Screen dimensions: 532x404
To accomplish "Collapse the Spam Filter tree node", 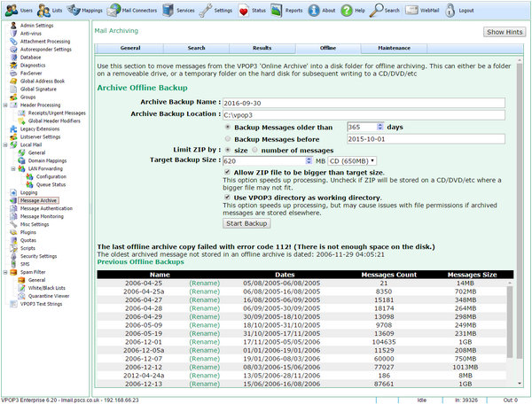I will pyautogui.click(x=5, y=272).
